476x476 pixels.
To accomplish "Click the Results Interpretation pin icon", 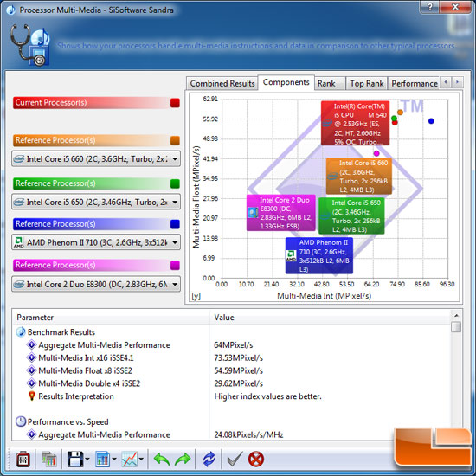I will (31, 396).
